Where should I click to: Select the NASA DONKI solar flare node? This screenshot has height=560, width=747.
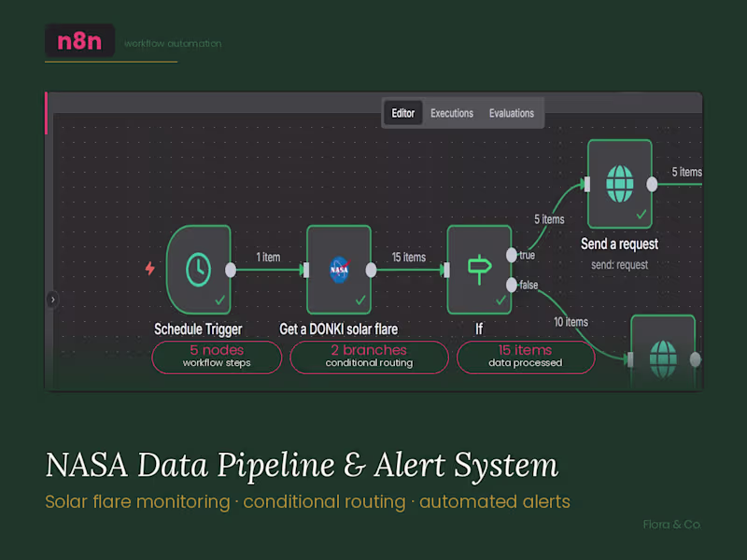click(x=339, y=270)
